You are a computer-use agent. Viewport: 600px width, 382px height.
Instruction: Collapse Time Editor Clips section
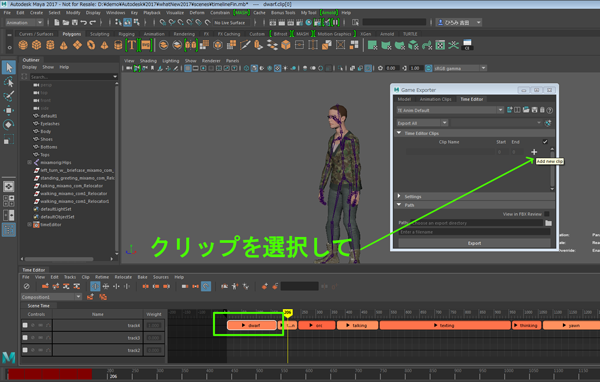coord(399,133)
